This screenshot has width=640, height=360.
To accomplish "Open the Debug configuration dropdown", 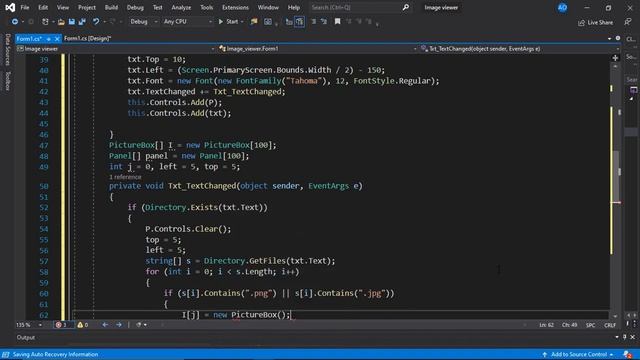I will click(x=144, y=22).
